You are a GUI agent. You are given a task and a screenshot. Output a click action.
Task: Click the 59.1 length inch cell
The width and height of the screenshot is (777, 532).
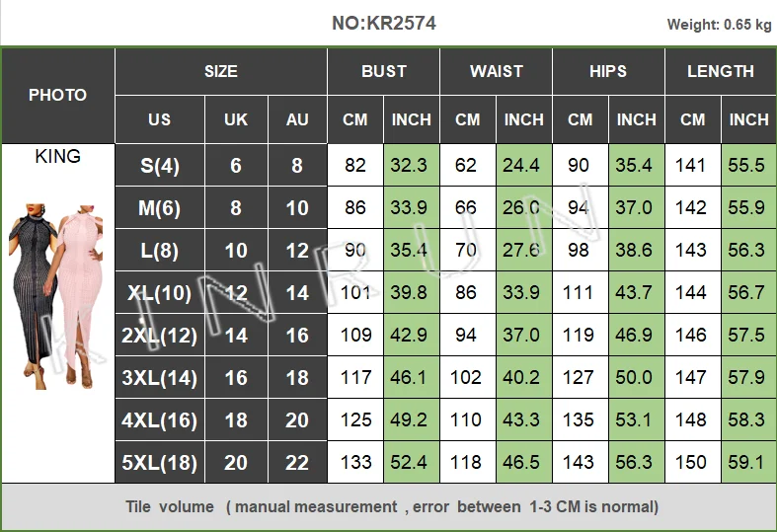(748, 463)
